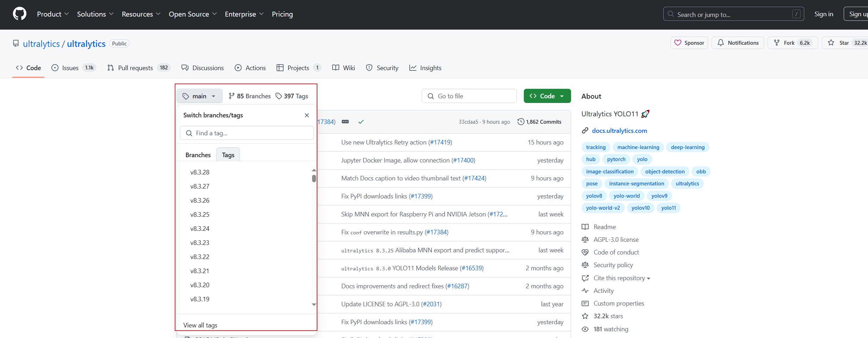Switch to the Branches tab in popup
The width and height of the screenshot is (868, 338).
click(x=198, y=155)
